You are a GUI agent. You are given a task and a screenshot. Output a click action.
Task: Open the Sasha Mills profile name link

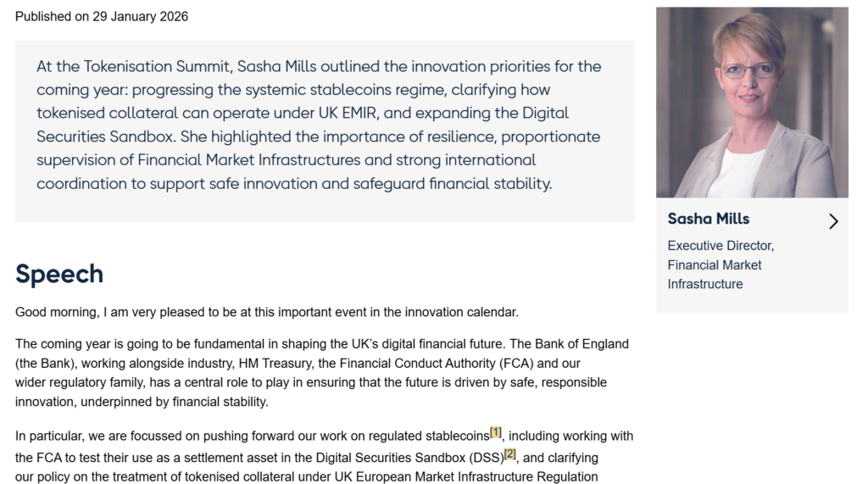[709, 219]
